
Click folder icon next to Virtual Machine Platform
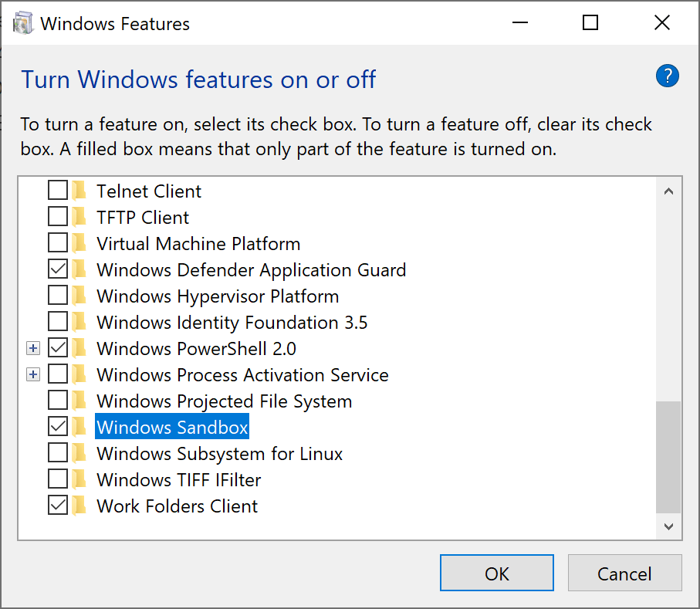pyautogui.click(x=79, y=243)
